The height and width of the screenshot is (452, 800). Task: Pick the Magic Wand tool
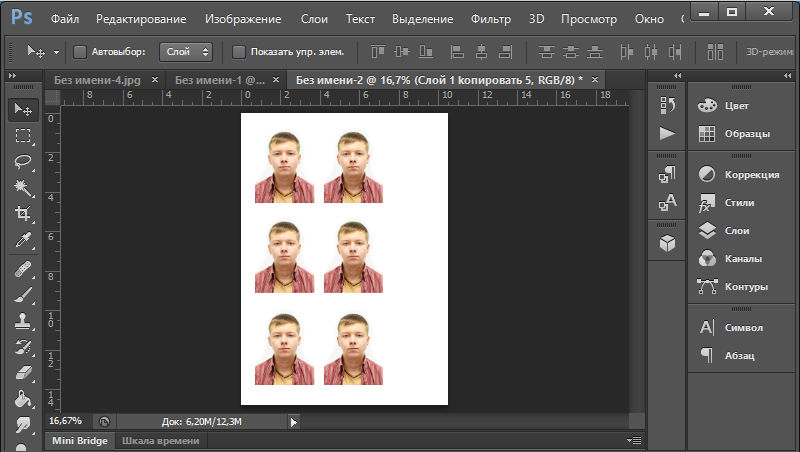click(x=22, y=187)
